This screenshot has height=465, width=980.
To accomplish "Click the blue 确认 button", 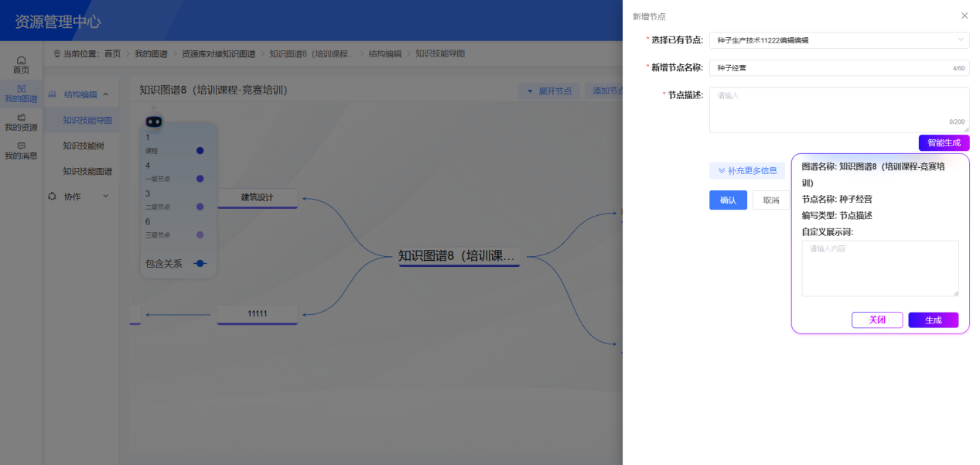I will [728, 200].
